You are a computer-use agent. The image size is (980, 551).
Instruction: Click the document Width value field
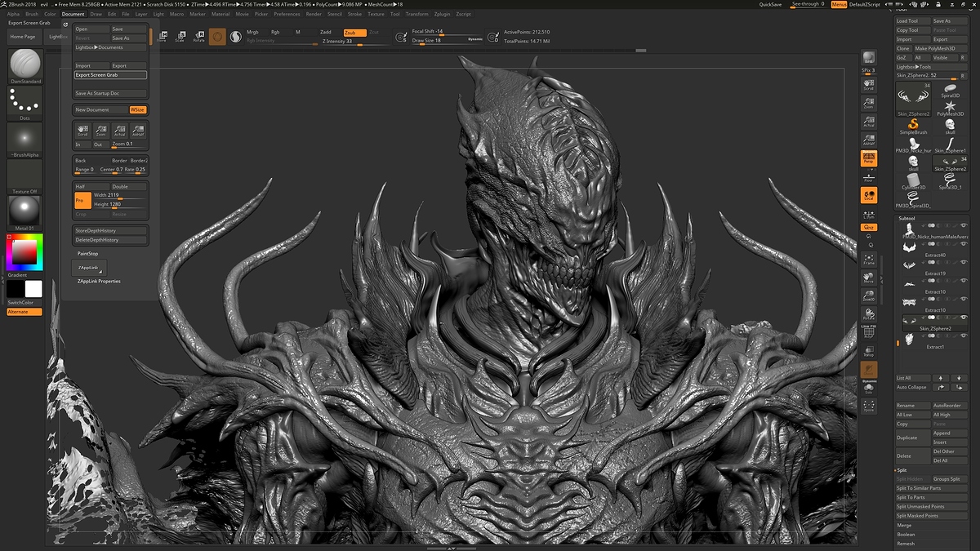(120, 195)
